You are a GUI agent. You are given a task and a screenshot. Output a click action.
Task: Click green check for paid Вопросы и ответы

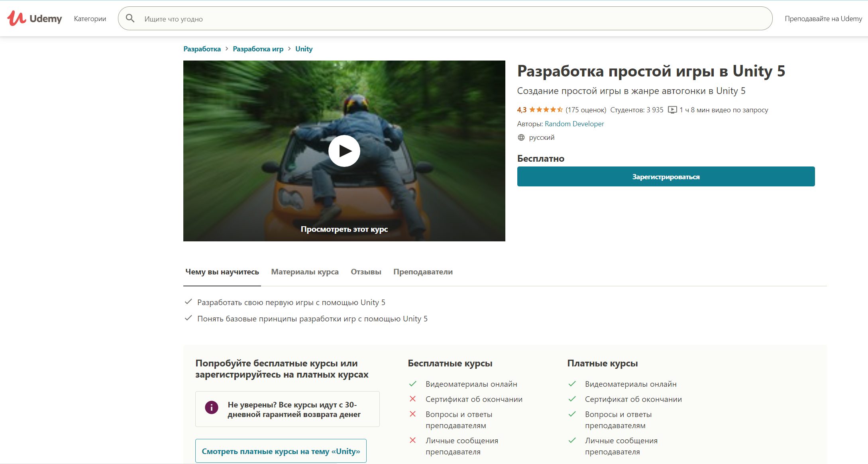[572, 414]
